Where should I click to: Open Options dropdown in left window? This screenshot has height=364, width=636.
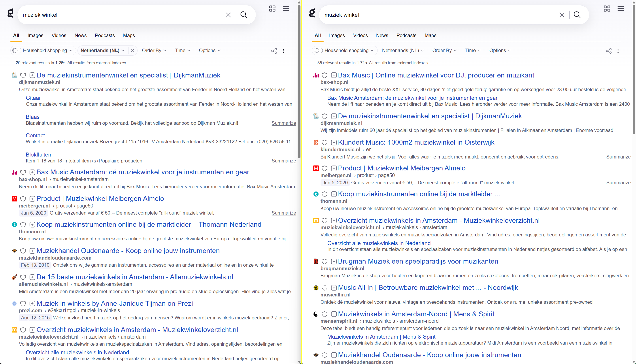click(x=209, y=51)
